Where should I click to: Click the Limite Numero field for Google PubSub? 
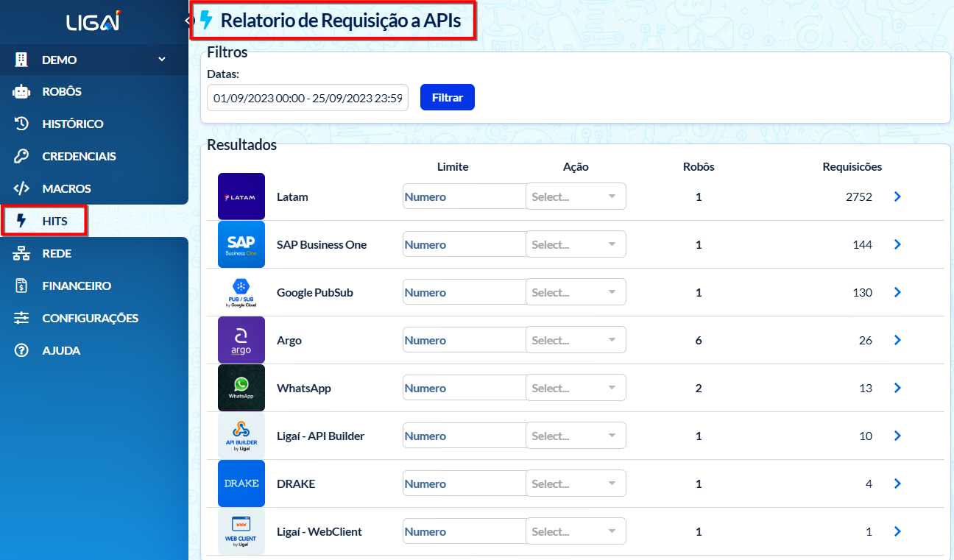(x=465, y=292)
